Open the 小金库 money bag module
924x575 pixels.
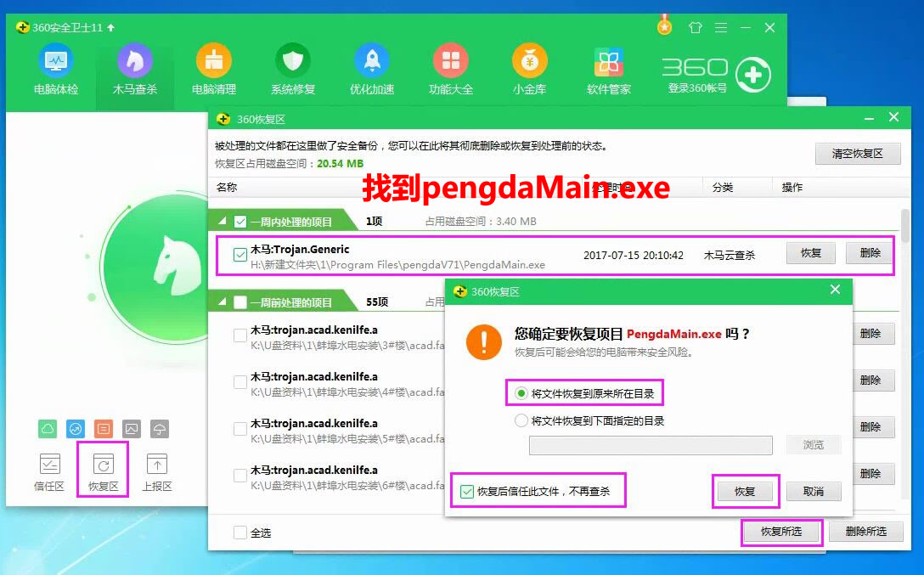pyautogui.click(x=530, y=69)
